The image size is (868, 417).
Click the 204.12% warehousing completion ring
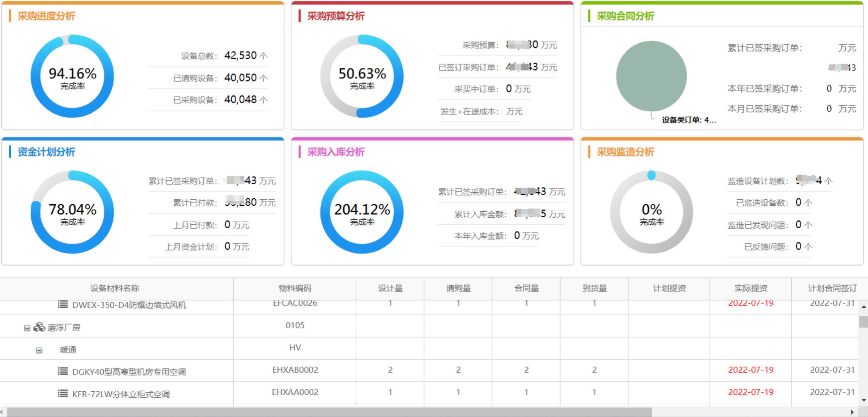coord(362,212)
